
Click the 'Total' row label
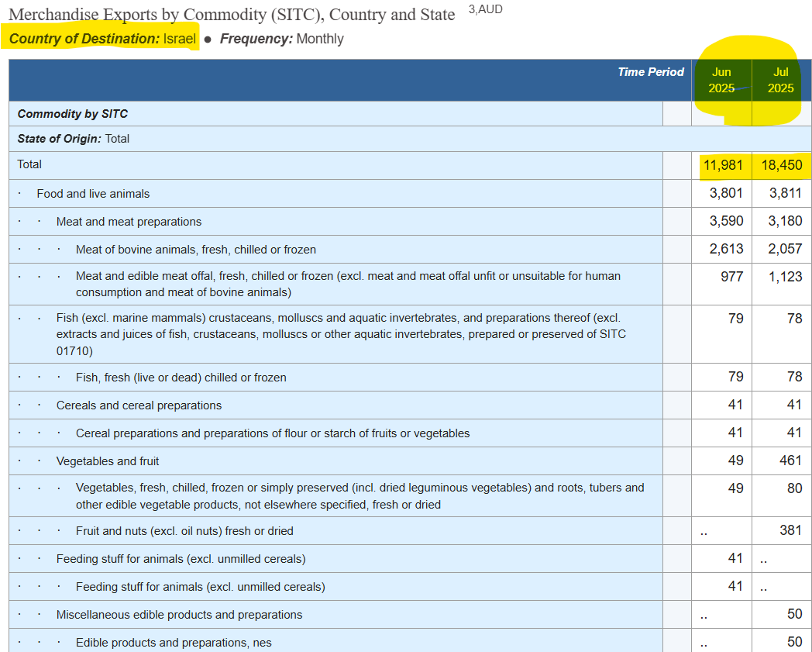click(x=29, y=164)
